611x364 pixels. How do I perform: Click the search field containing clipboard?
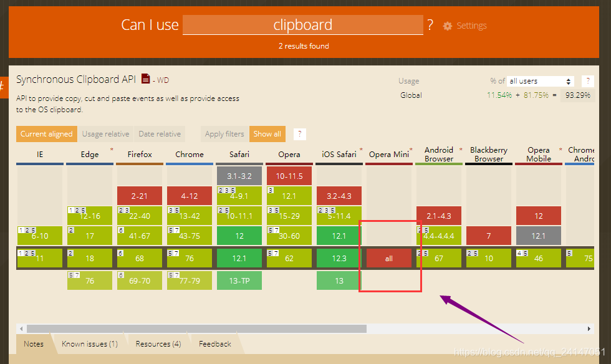pos(303,25)
